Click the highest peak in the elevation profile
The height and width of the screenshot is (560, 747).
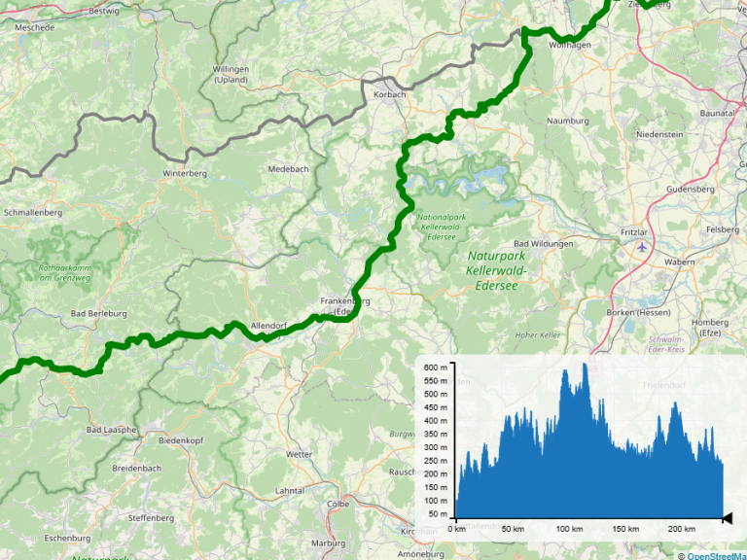[x=585, y=366]
